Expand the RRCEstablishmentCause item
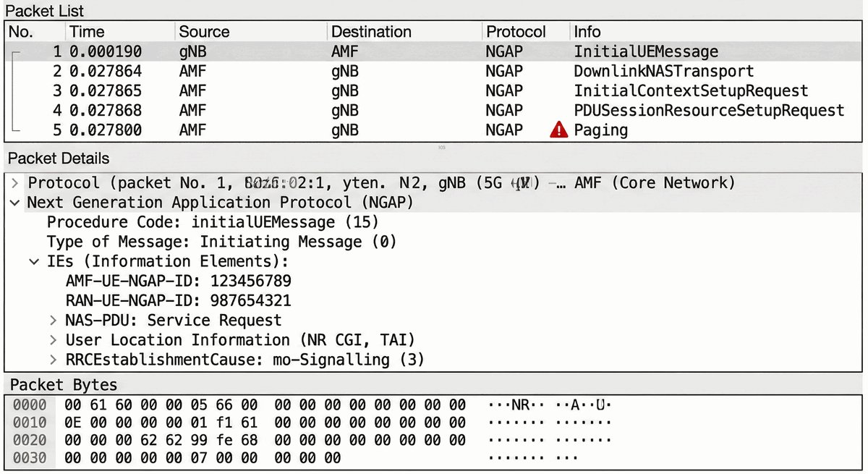The width and height of the screenshot is (868, 474). (x=54, y=359)
